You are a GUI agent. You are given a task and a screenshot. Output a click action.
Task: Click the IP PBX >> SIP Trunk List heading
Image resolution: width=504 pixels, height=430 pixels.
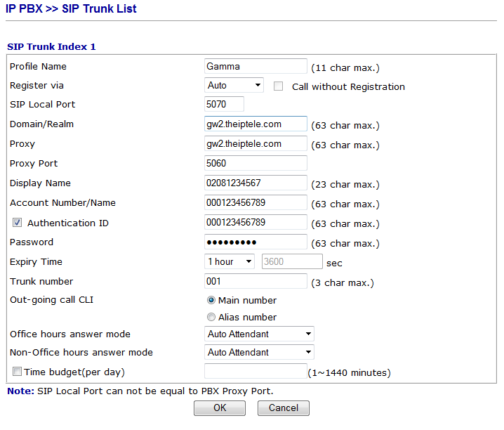coord(71,8)
